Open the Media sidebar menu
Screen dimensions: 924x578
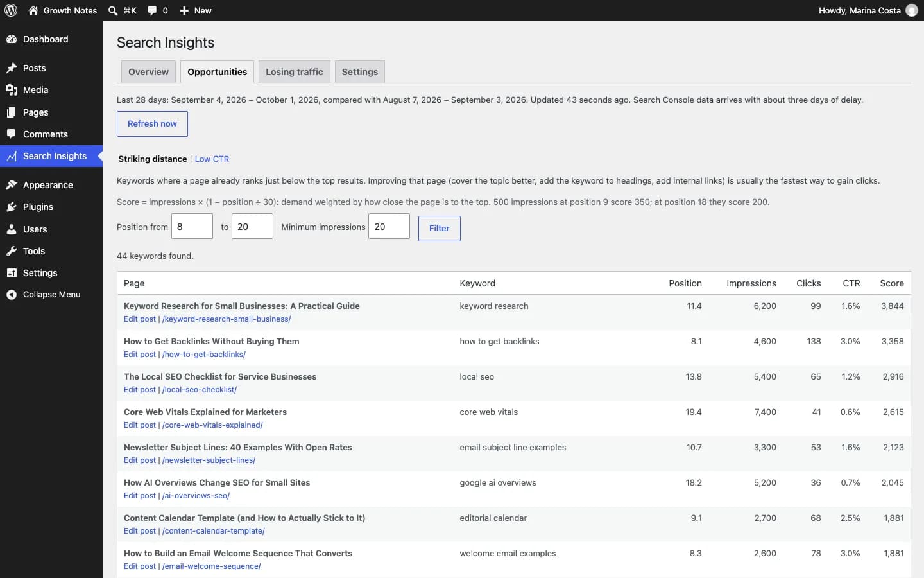click(51, 90)
